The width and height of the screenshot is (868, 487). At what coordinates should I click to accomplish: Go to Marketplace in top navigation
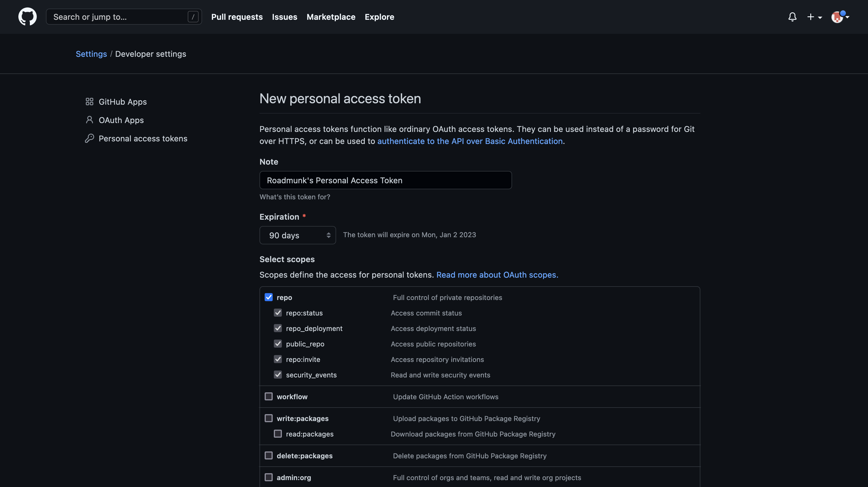click(331, 17)
